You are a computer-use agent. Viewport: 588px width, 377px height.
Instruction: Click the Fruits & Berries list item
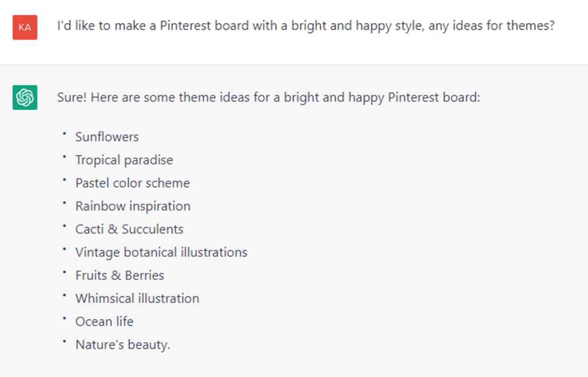pyautogui.click(x=119, y=275)
